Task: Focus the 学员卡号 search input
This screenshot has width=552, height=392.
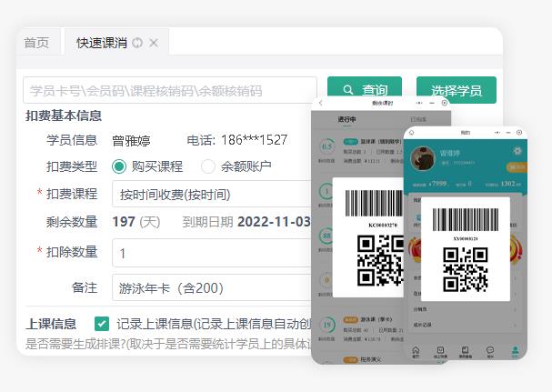Action: pos(170,91)
